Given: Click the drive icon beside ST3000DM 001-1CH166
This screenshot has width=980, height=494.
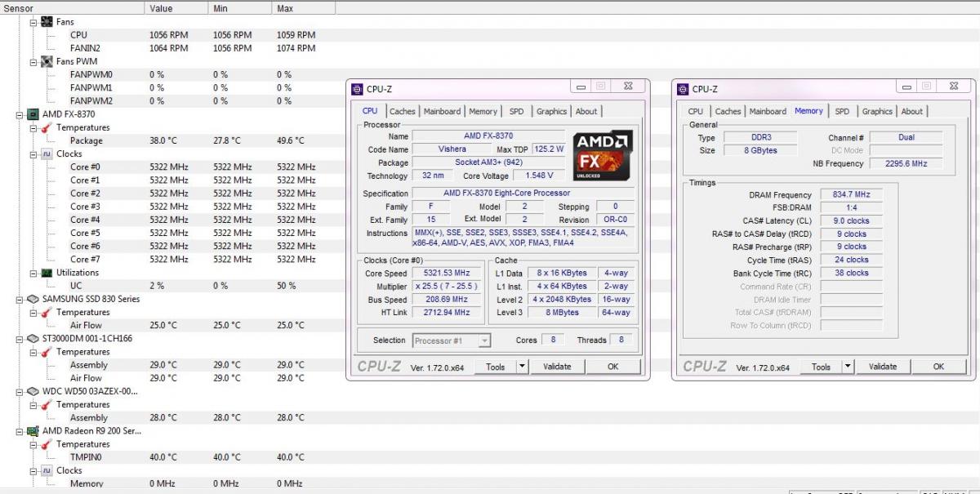Looking at the screenshot, I should 33,338.
